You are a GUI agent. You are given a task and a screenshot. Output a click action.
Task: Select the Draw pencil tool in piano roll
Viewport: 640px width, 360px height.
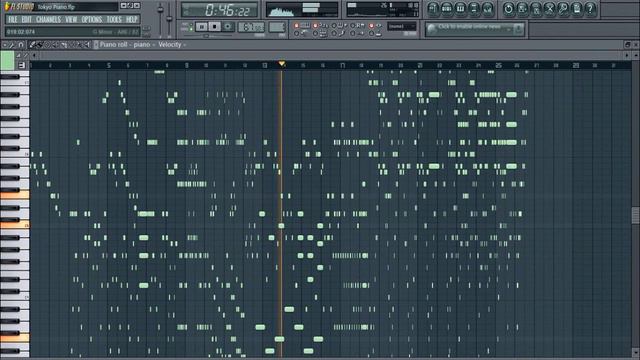[x=33, y=44]
